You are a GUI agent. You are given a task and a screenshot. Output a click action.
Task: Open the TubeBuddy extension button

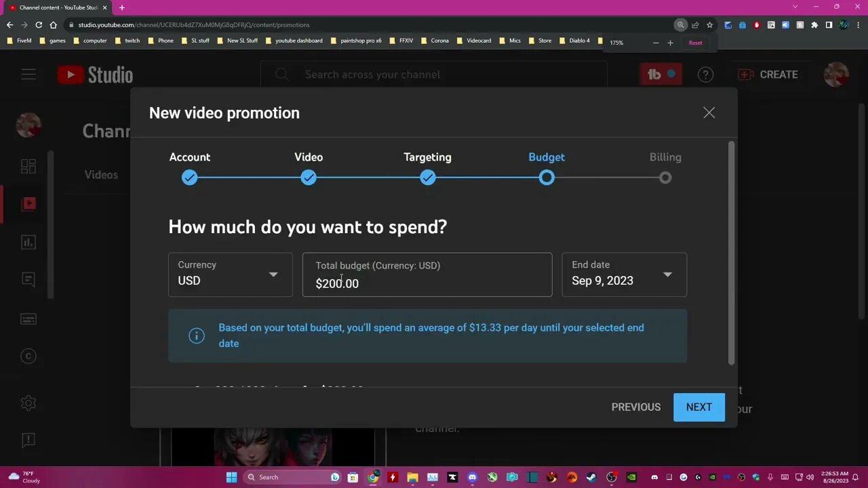point(660,75)
